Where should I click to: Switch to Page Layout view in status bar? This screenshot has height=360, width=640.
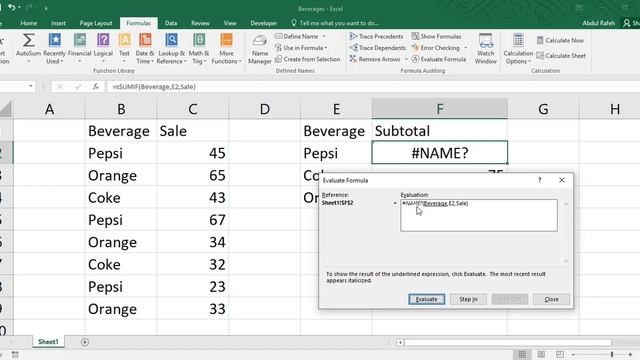coord(541,354)
